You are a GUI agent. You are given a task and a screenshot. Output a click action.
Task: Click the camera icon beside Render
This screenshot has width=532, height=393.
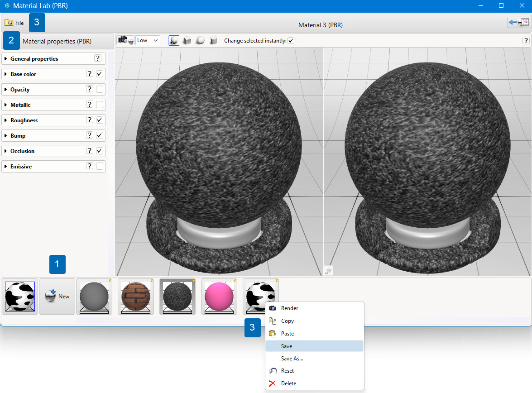coord(273,308)
